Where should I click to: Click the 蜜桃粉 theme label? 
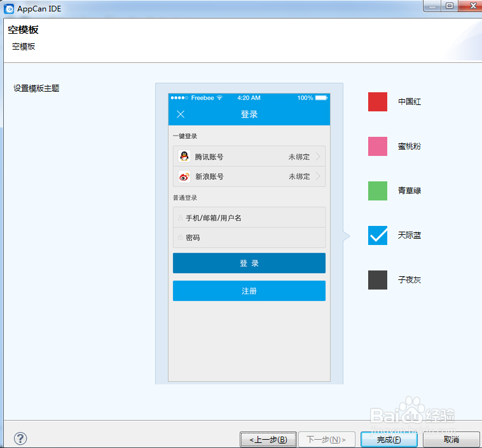pyautogui.click(x=410, y=146)
